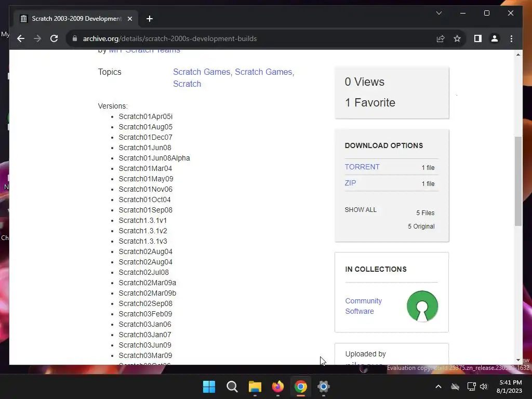Click the Scratch02Sep08 list entry
This screenshot has width=532, height=399.
coord(145,303)
